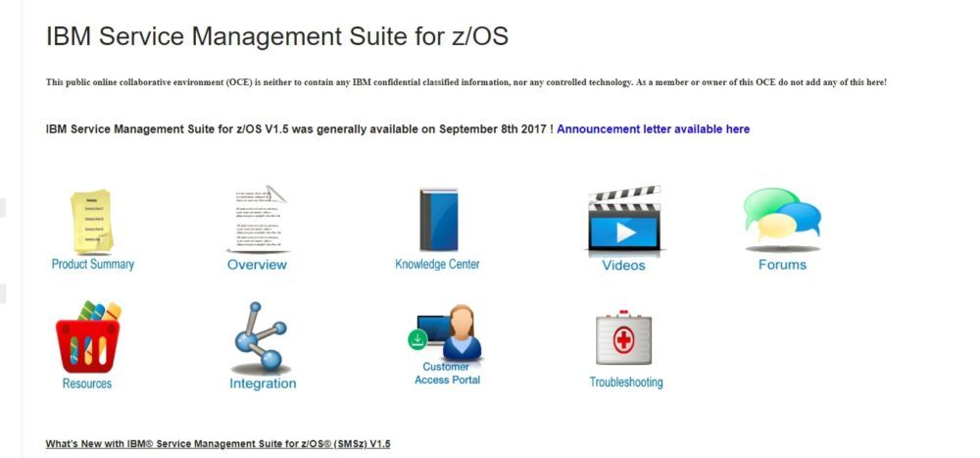The image size is (980, 458).
Task: Open the Announcement letter available here link
Action: pos(653,129)
